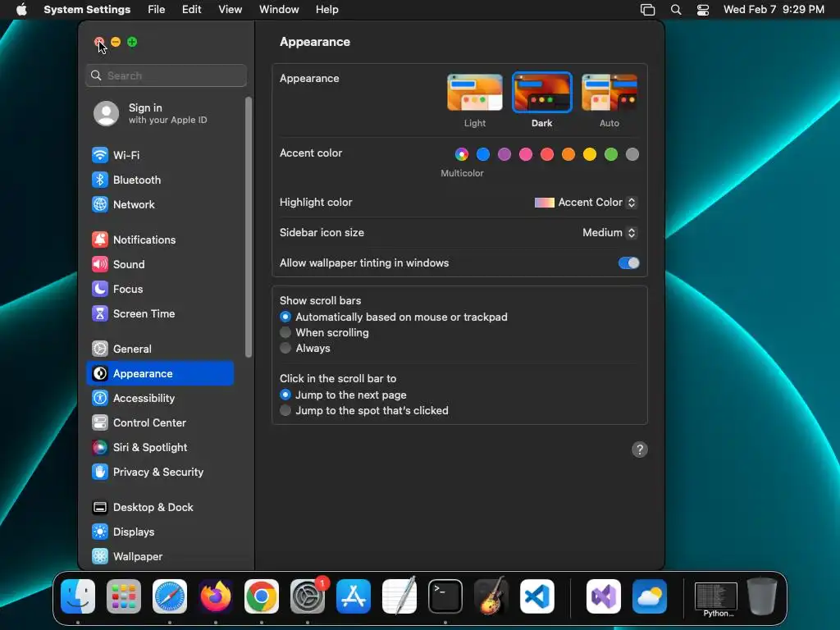Screen dimensions: 840x630
Task: Launch Visual Studio Code from Dock
Action: [536, 596]
